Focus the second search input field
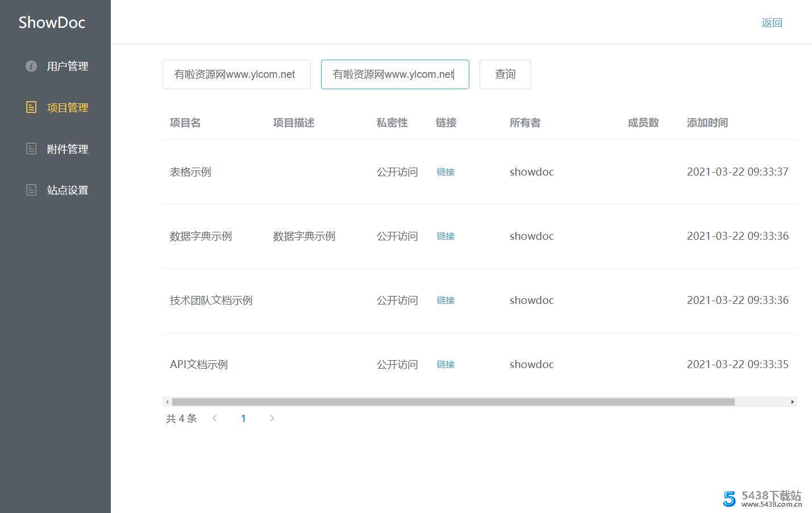The height and width of the screenshot is (513, 812). [x=395, y=74]
